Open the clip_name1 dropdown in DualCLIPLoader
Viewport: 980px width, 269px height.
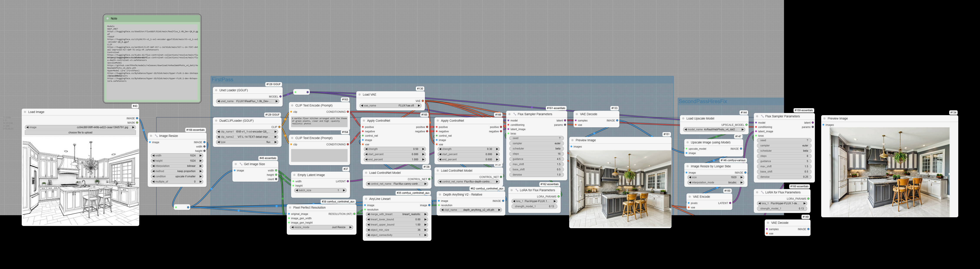tap(248, 132)
